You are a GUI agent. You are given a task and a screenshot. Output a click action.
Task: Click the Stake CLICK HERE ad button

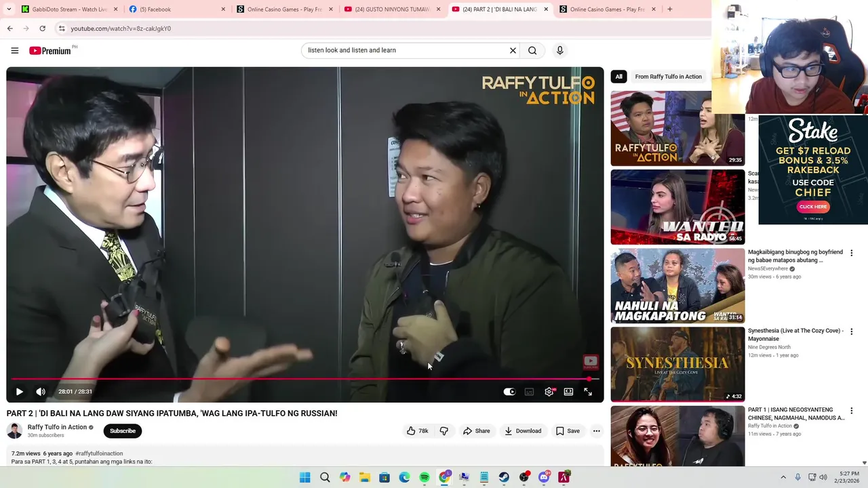pos(812,207)
